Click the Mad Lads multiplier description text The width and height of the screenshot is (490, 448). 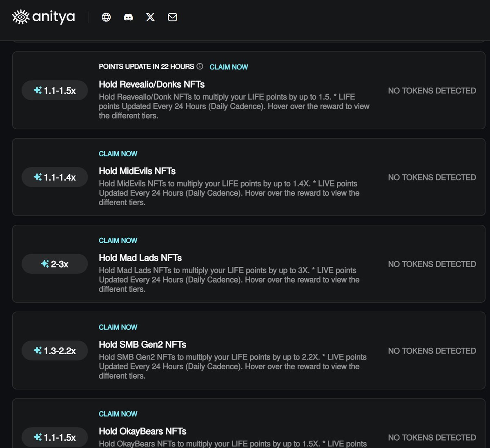pyautogui.click(x=229, y=279)
